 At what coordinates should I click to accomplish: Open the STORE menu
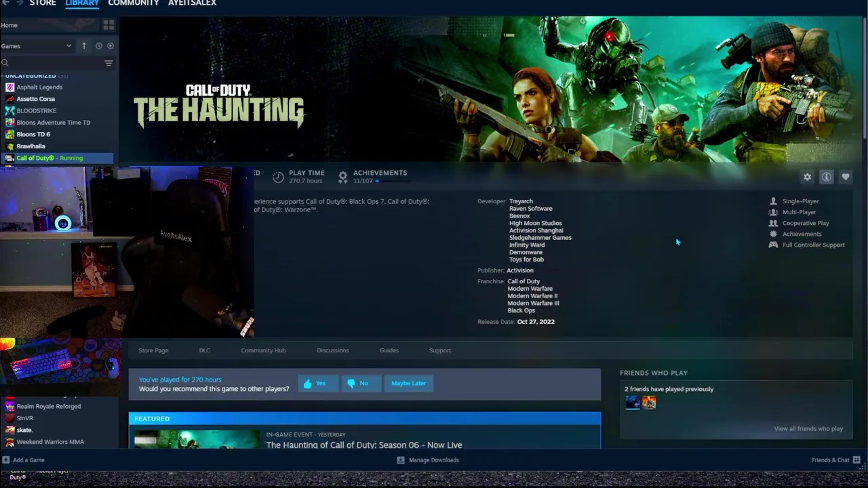click(43, 3)
